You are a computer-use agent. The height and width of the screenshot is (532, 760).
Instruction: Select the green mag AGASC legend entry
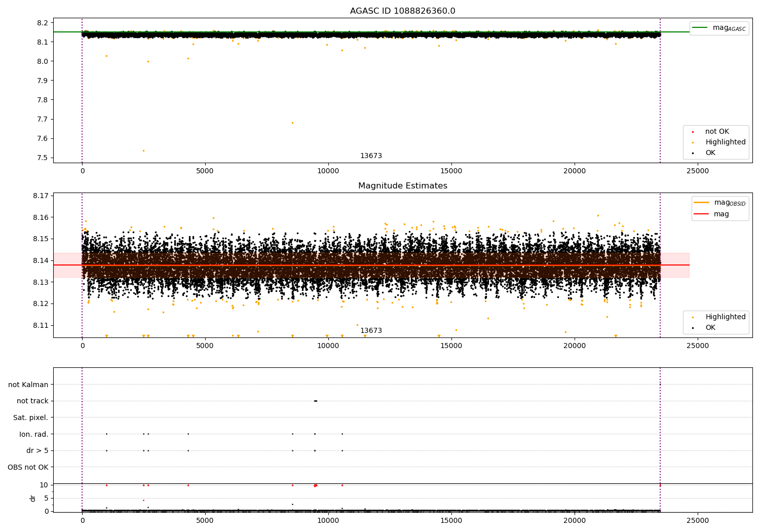point(719,28)
